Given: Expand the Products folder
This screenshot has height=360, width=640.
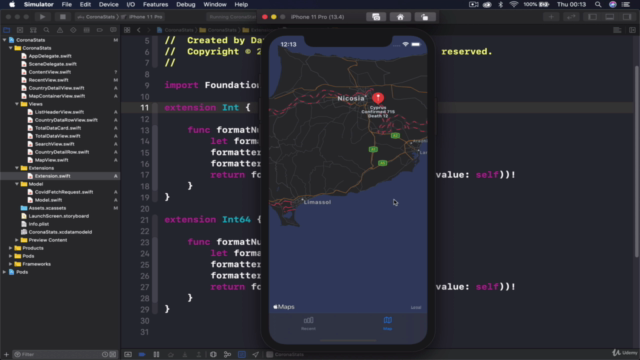Looking at the screenshot, I should coord(11,248).
